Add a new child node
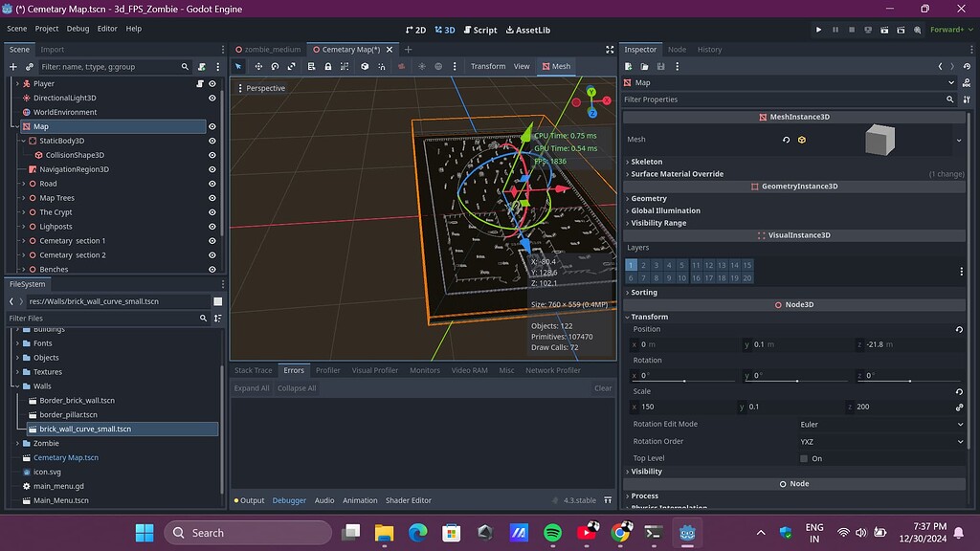This screenshot has width=980, height=551. pyautogui.click(x=13, y=66)
